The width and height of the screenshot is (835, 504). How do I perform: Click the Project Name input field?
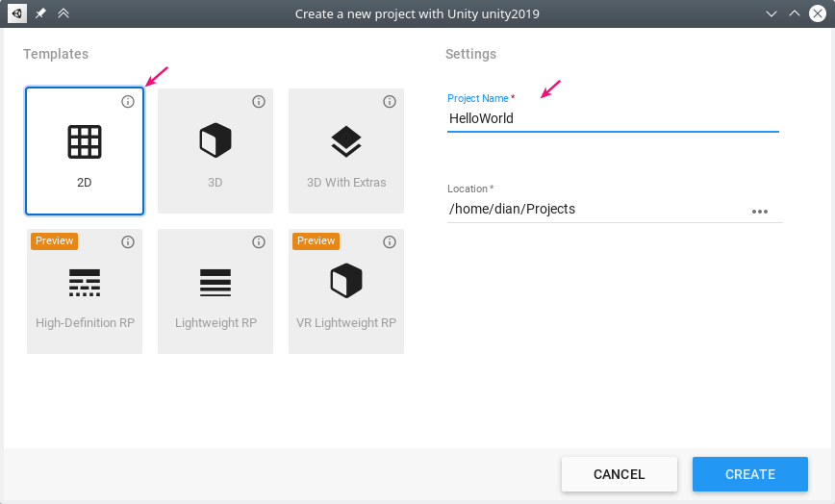point(613,118)
